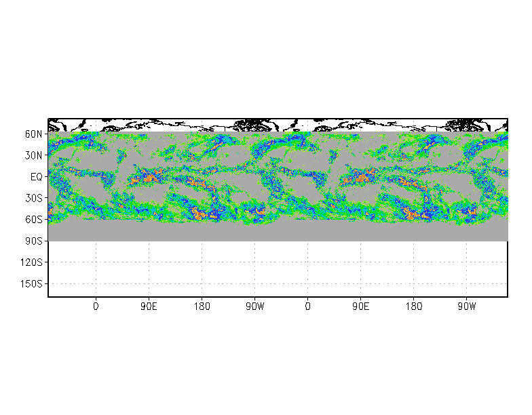Click the 60S latitude axis label
532x415 pixels.
(34, 220)
